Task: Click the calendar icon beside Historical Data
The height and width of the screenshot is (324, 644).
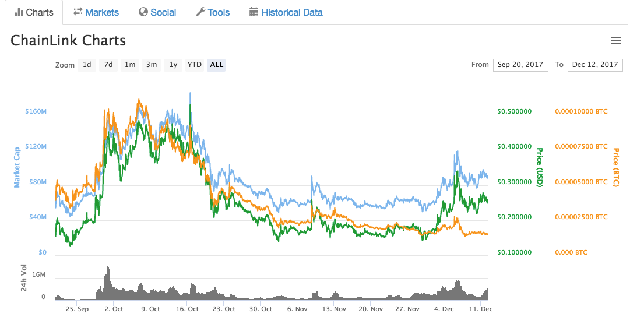Action: pyautogui.click(x=254, y=12)
